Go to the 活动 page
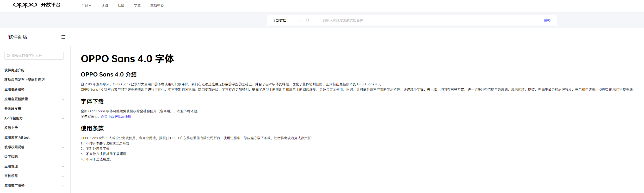This screenshot has width=644, height=193. point(105,5)
